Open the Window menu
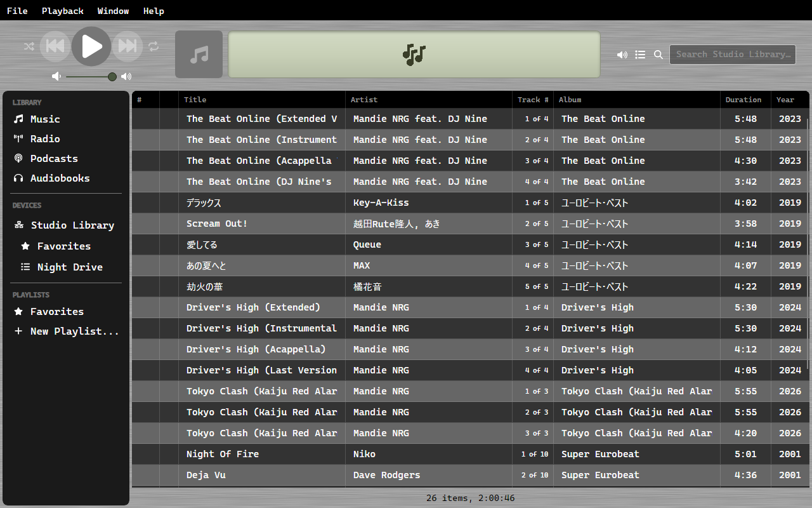 click(114, 11)
